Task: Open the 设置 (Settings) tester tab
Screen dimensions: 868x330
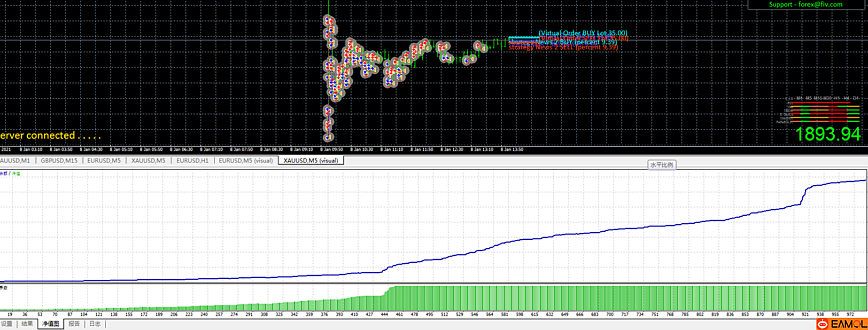Action: point(7,324)
